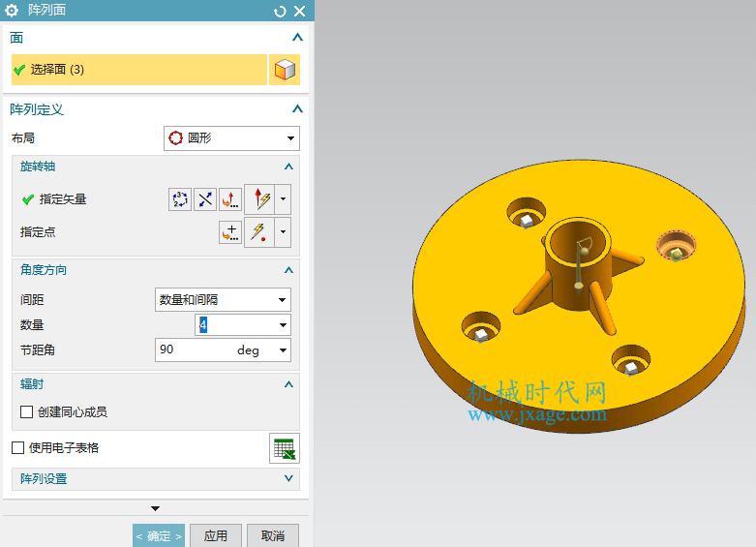Reset the 阵列面 dialog

point(280,11)
